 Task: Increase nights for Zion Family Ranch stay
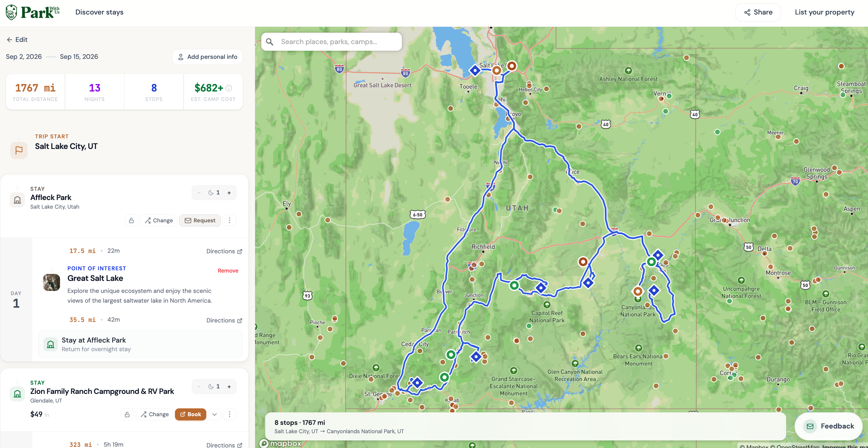tap(229, 386)
